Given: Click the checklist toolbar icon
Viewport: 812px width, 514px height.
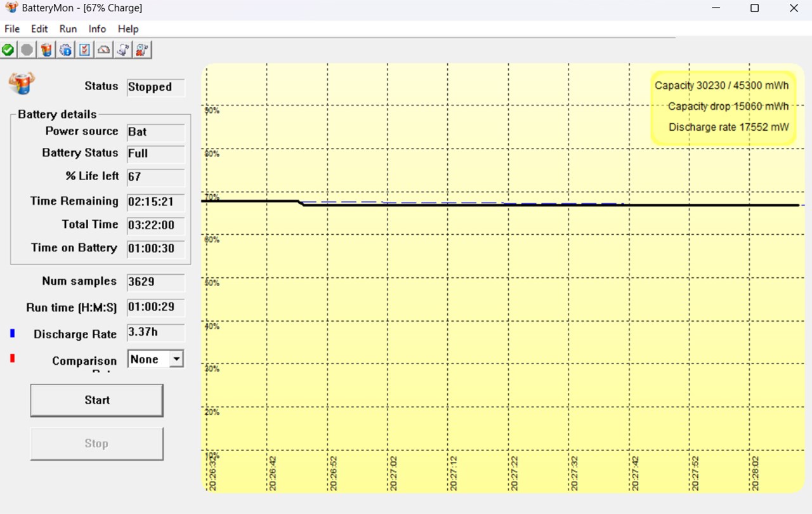Looking at the screenshot, I should (x=84, y=49).
